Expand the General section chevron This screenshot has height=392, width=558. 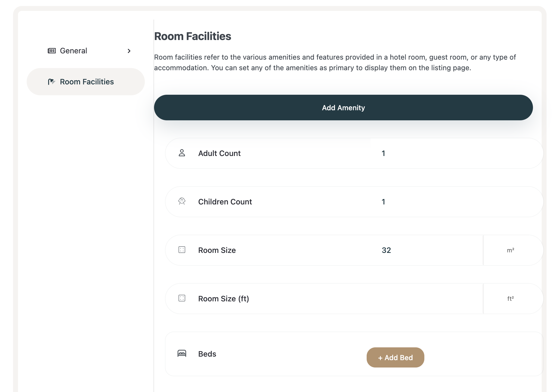click(129, 51)
